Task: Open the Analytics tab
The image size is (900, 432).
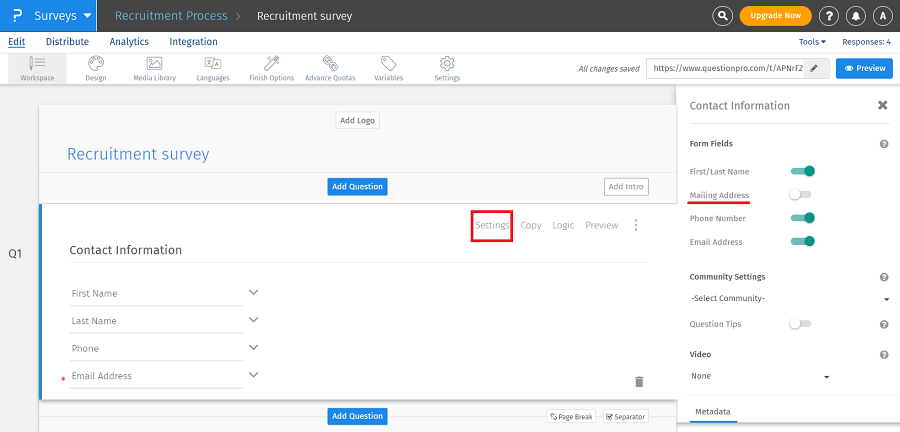Action: pyautogui.click(x=129, y=42)
